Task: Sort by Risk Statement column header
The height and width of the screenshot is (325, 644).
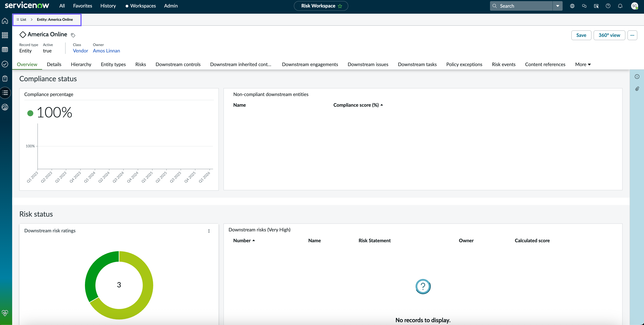Action: point(375,240)
